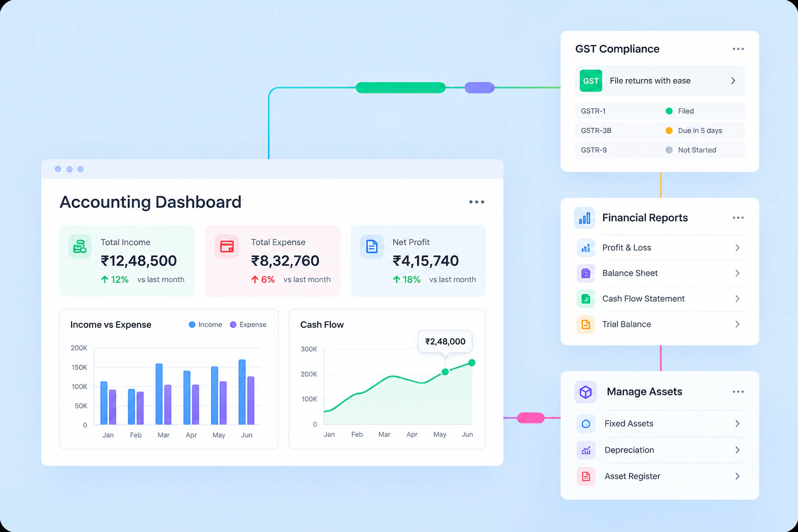Open the GST Compliance three-dot menu
Screen dimensions: 798x532
738,49
